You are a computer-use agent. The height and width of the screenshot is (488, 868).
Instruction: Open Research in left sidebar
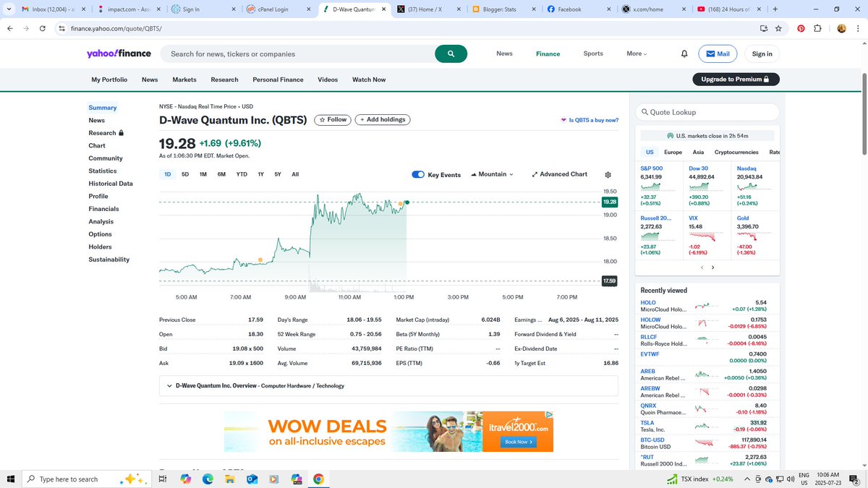click(x=106, y=133)
